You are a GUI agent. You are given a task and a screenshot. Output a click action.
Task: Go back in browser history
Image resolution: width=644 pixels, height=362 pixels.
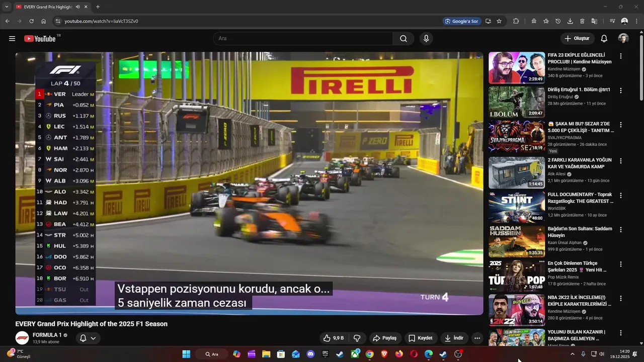tap(8, 21)
